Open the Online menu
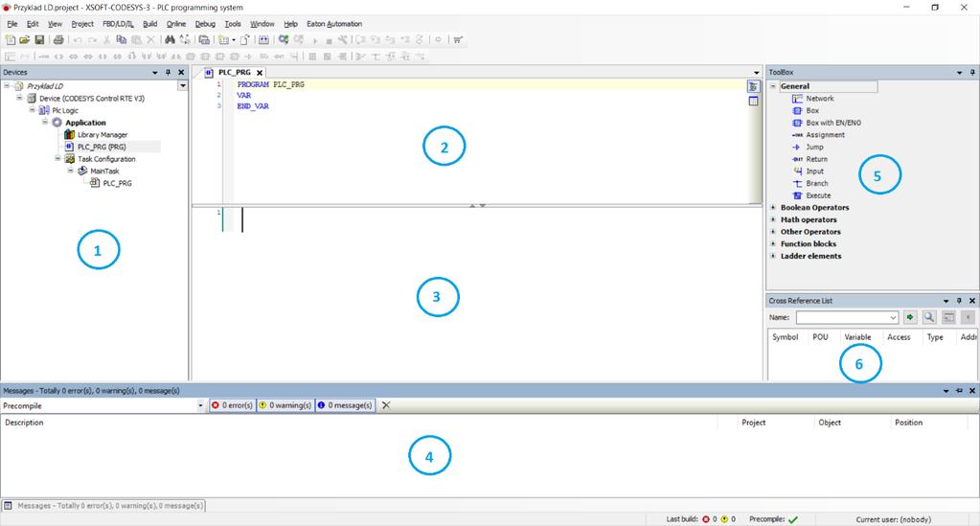 click(x=175, y=24)
